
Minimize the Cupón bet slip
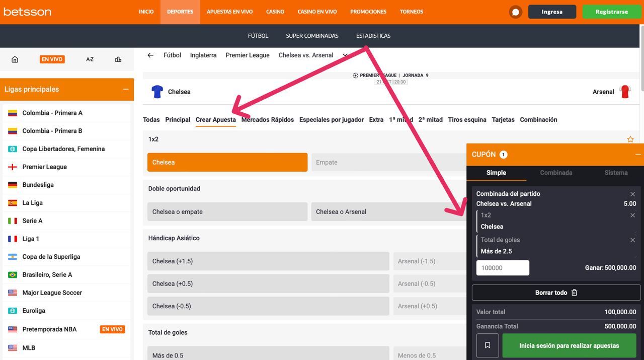638,155
